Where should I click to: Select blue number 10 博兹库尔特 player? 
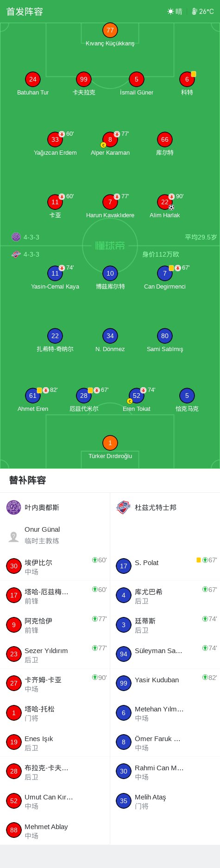pyautogui.click(x=110, y=273)
